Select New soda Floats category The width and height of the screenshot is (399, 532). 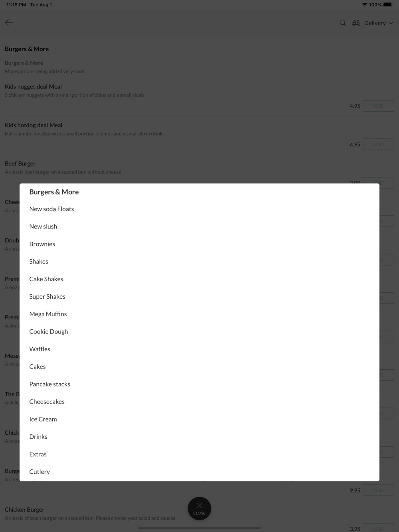51,209
